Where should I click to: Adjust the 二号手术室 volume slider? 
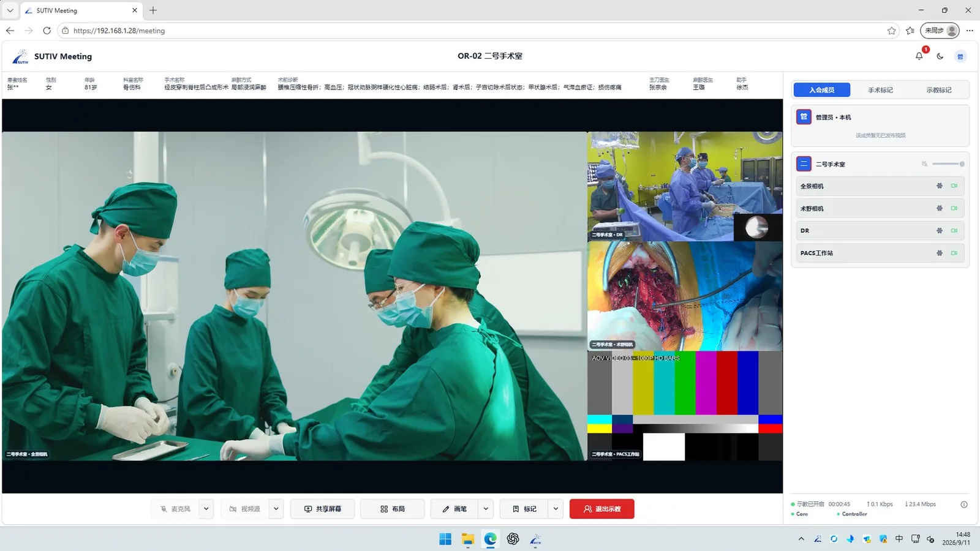(x=948, y=164)
